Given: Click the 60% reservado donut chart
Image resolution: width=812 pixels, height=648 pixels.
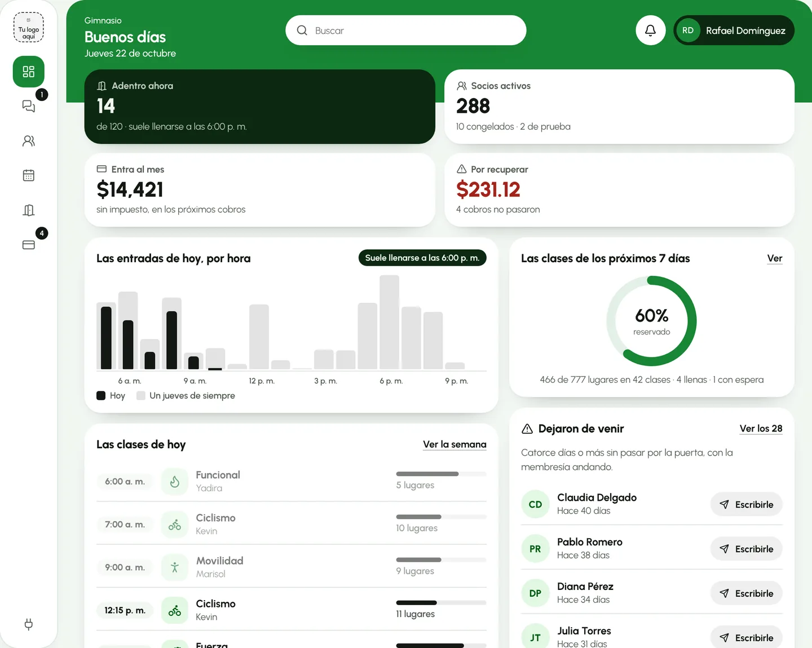Looking at the screenshot, I should 652,321.
